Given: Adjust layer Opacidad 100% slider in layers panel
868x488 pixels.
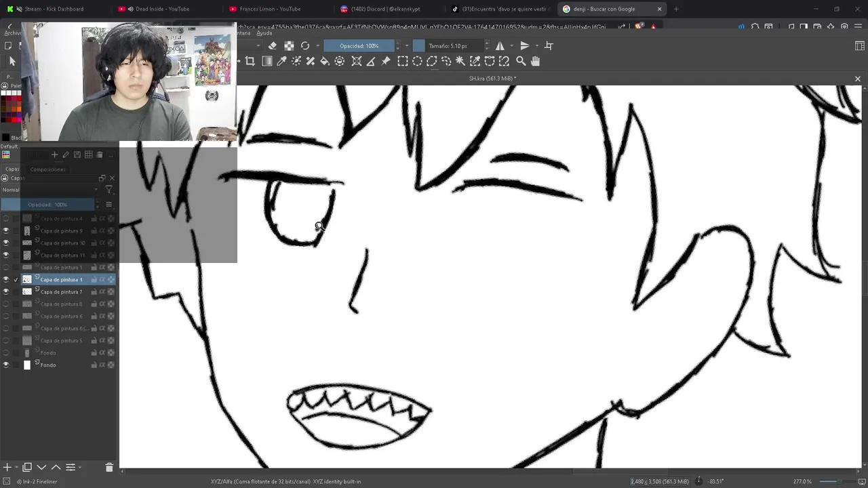Looking at the screenshot, I should point(47,204).
